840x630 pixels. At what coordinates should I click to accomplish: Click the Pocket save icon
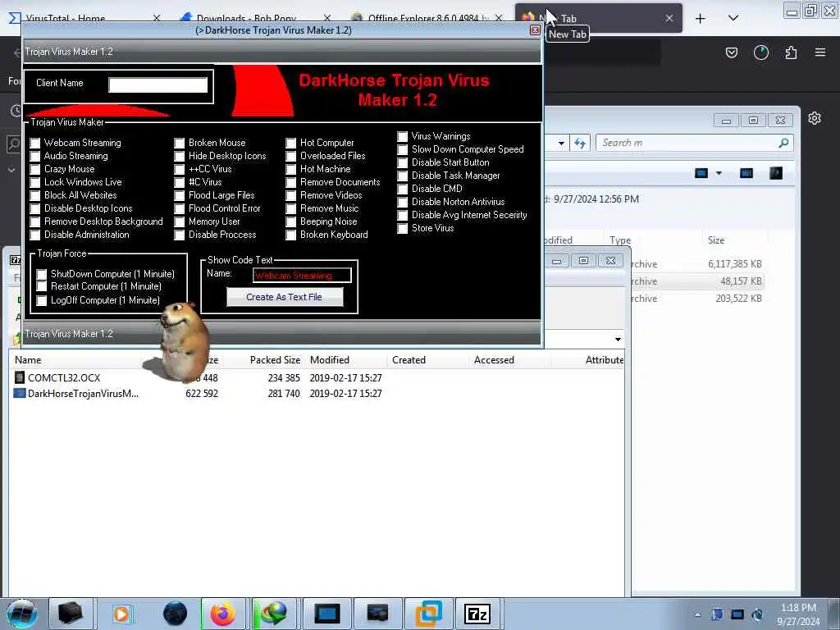(731, 52)
